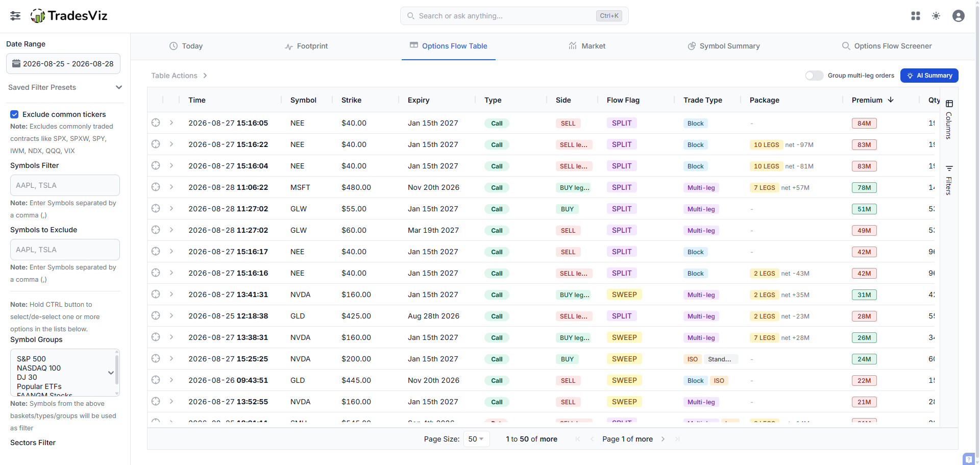The image size is (980, 465).
Task: Sort by the Flow Flag column header
Action: coord(623,100)
